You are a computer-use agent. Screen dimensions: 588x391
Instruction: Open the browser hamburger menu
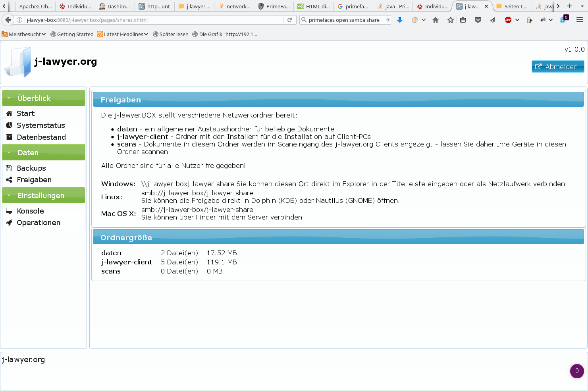[x=580, y=20]
